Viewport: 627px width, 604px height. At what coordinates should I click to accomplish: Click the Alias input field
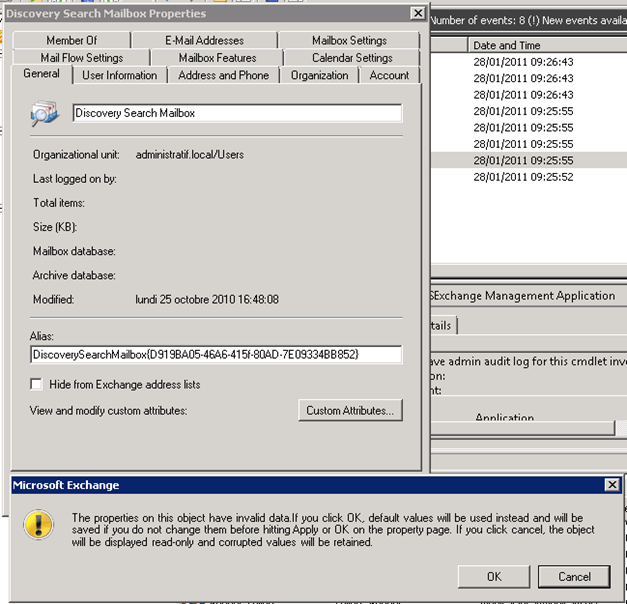pyautogui.click(x=216, y=355)
